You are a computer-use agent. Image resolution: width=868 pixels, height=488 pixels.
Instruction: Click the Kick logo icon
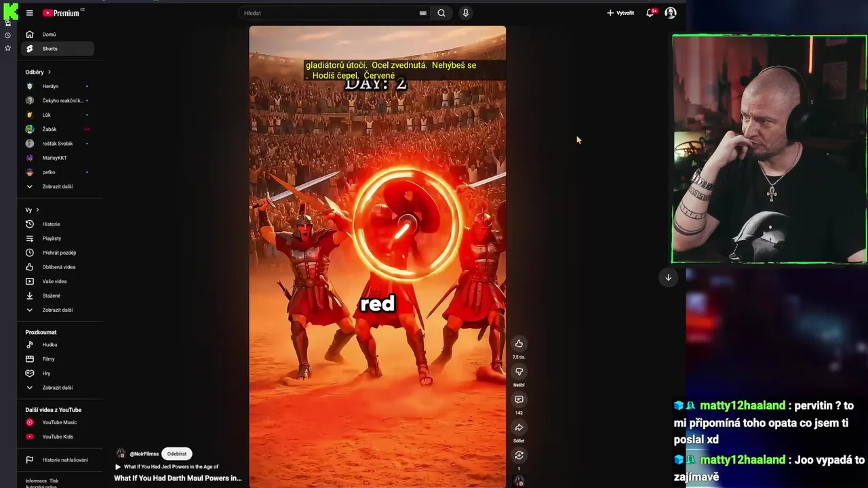point(10,11)
